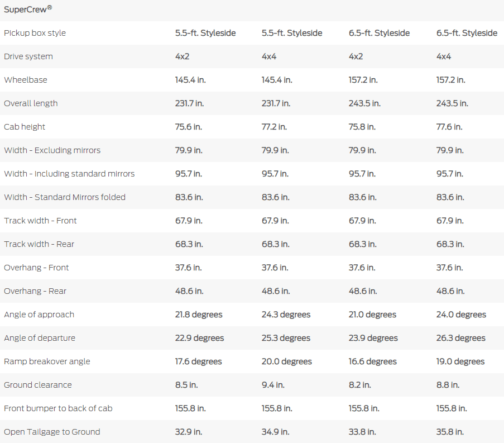This screenshot has height=443, width=504.
Task: Click Width - Excluding mirrors label
Action: click(x=52, y=150)
